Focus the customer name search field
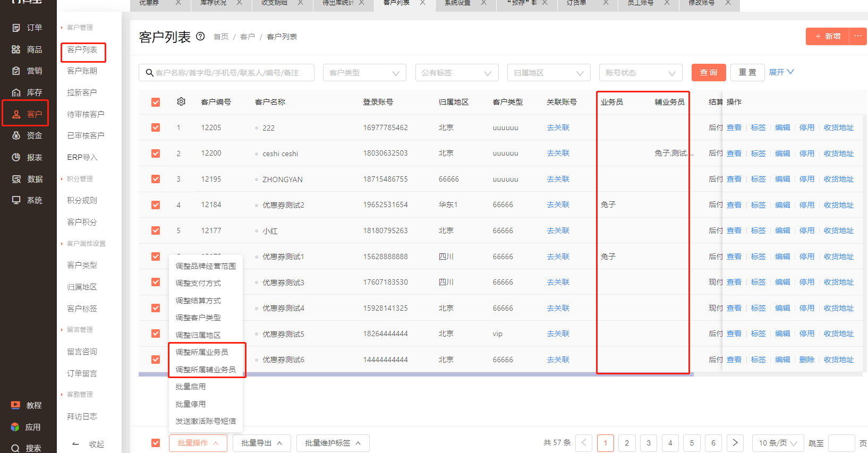The width and height of the screenshot is (868, 453). point(227,73)
